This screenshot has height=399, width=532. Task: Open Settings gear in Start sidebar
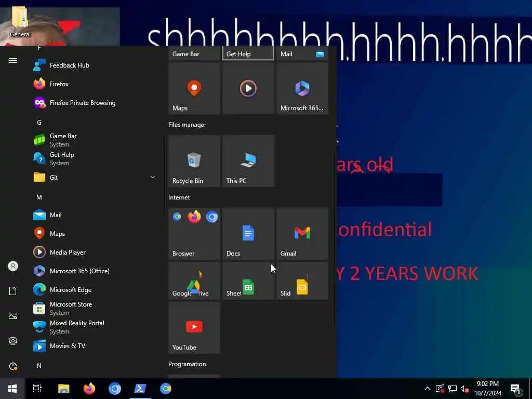[13, 341]
